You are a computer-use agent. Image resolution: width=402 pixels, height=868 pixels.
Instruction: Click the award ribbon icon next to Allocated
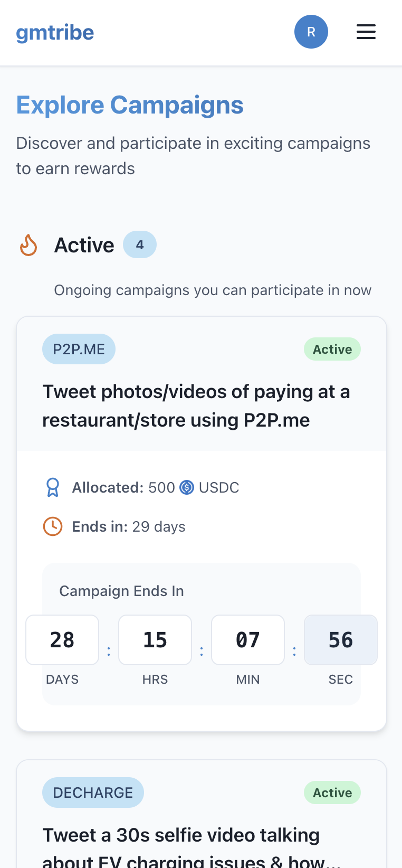[53, 487]
